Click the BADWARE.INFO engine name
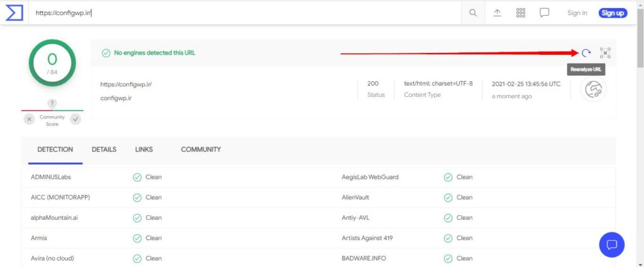 coord(364,259)
